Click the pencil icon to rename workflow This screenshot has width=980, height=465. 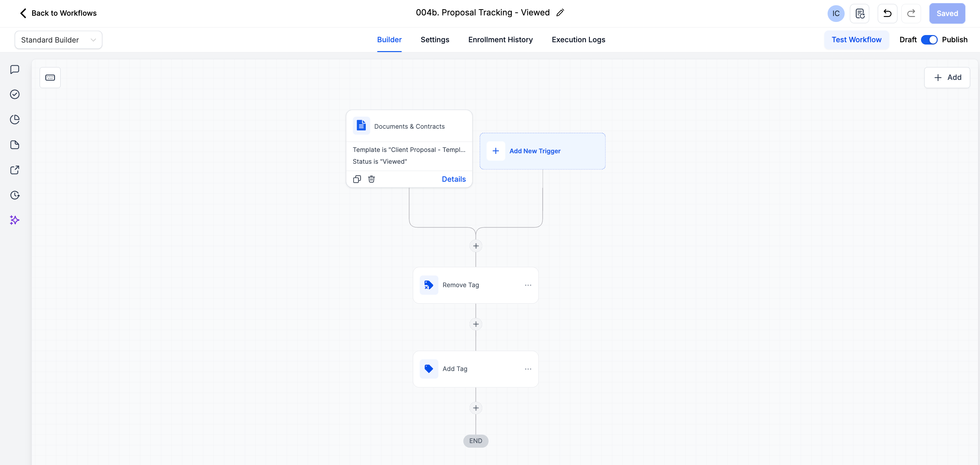(x=560, y=13)
